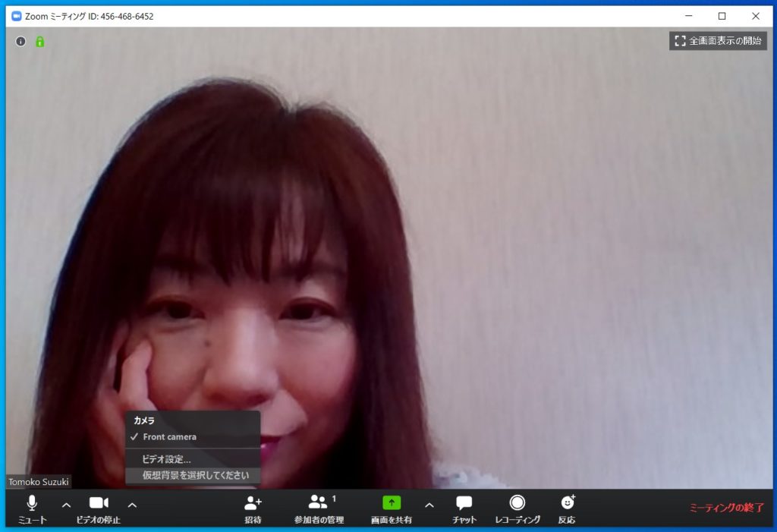777x532 pixels.
Task: Minimize the Zoom meeting window
Action: tap(689, 16)
